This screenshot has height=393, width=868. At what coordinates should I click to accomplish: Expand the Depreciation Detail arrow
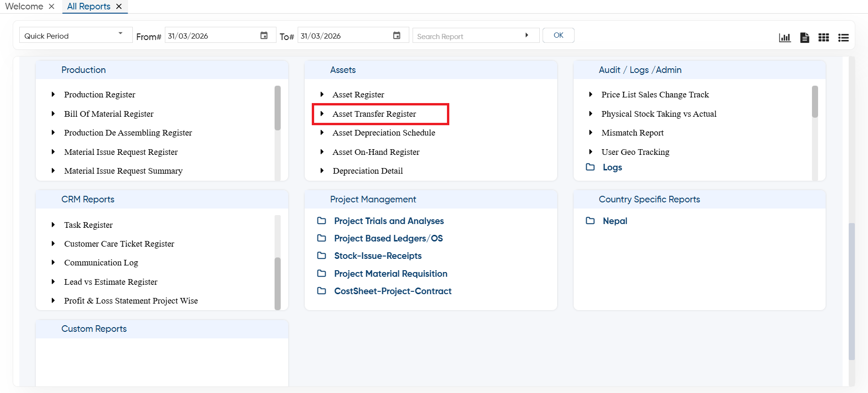[322, 171]
